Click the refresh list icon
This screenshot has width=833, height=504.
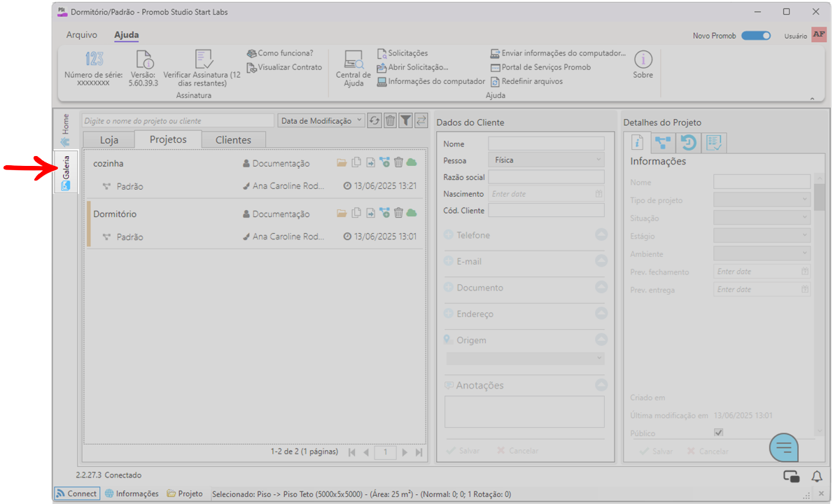[x=374, y=120]
